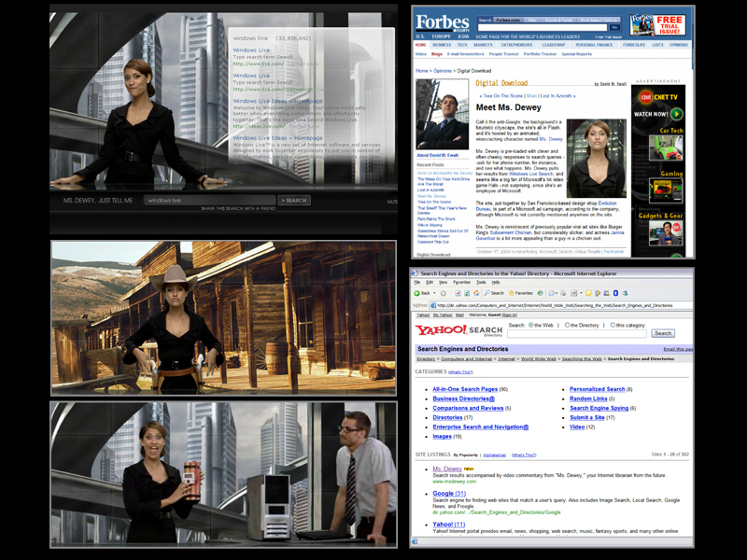The height and width of the screenshot is (560, 747).
Task: Open the Favorites star in Internet Explorer toolbar
Action: (520, 293)
